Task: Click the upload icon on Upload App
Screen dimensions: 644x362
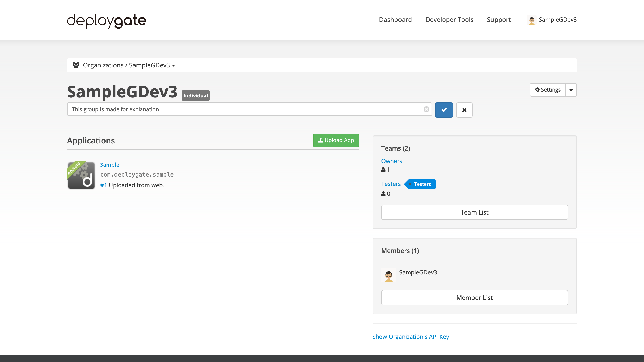Action: 320,140
